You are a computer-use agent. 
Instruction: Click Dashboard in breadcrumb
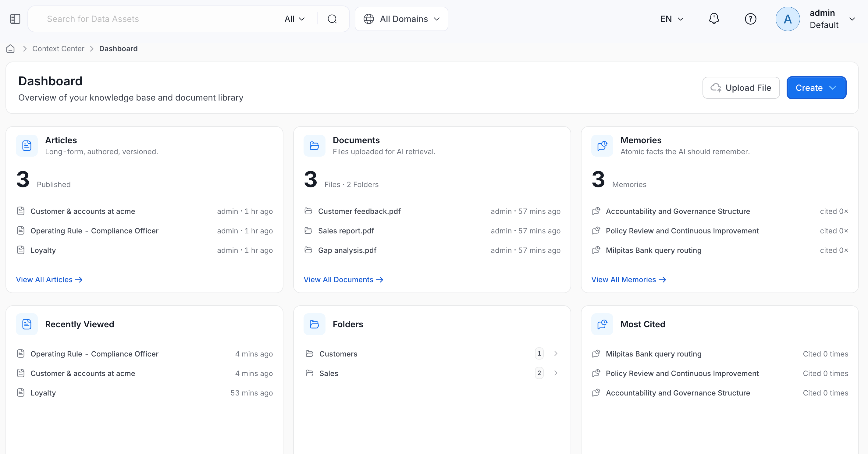[118, 48]
